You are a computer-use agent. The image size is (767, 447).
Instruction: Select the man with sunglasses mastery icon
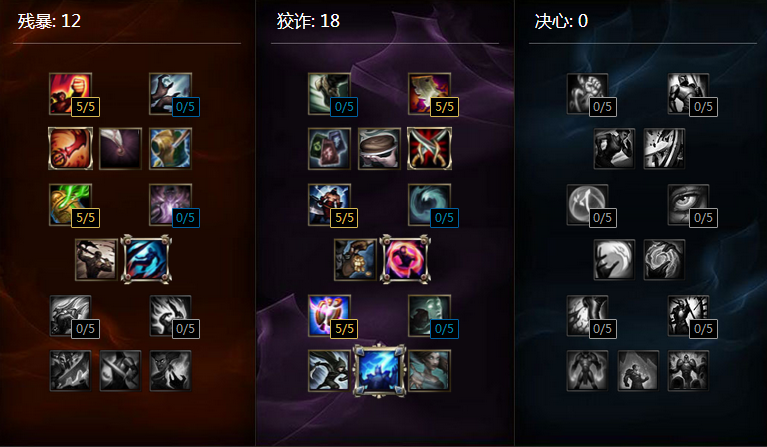[x=379, y=149]
